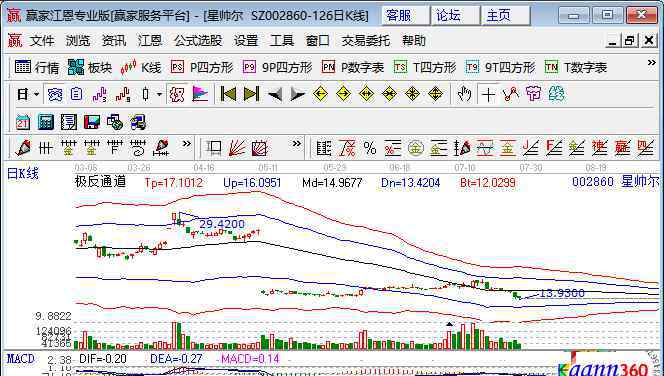Image resolution: width=664 pixels, height=376 pixels.
Task: Open the candlestick chart-type dropdown arrow
Action: 159,94
